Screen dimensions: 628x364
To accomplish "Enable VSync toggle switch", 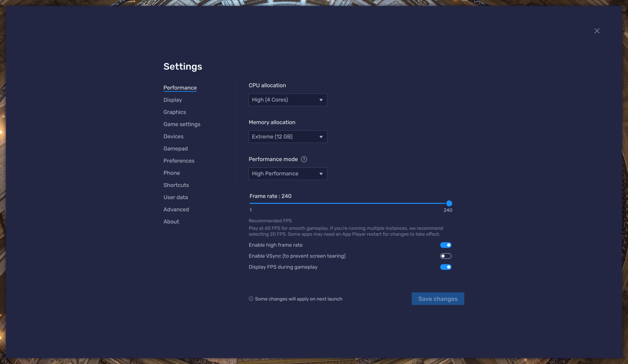I will pos(446,256).
